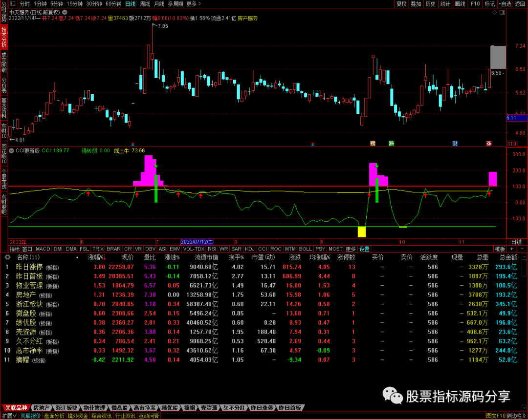Select the RSI indicator
Image resolution: width=528 pixels, height=420 pixels.
pos(212,249)
